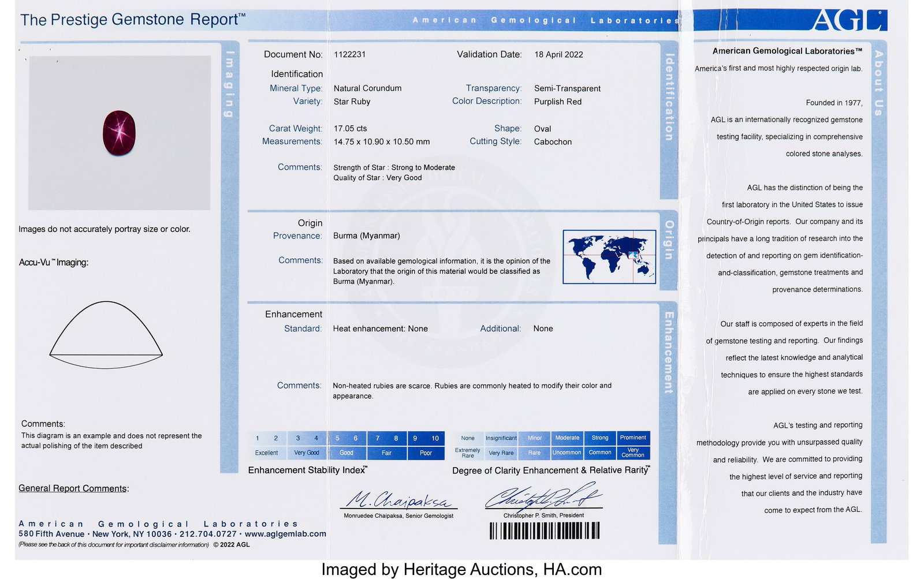
Task: Select the Star Ruby variety value
Action: [352, 102]
